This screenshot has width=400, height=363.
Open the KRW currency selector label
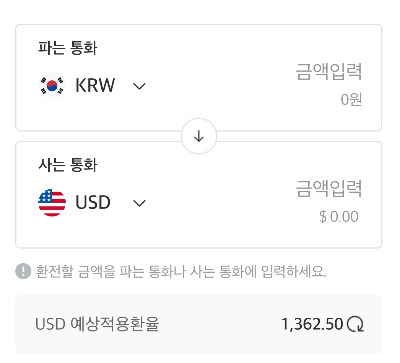tap(95, 85)
